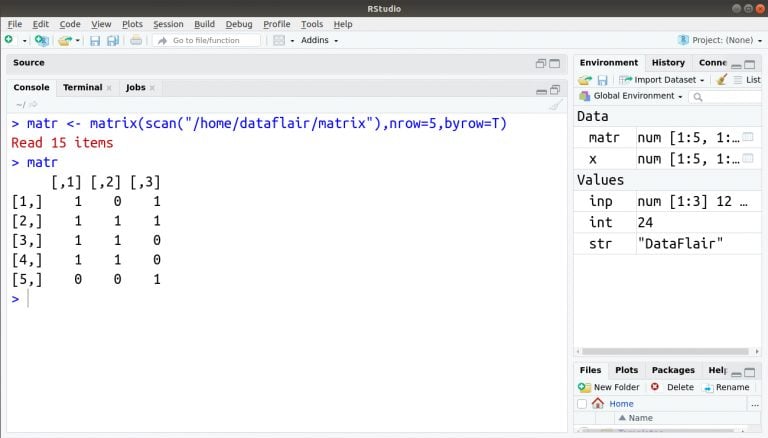Click the environment search field
This screenshot has width=768, height=438.
click(x=725, y=97)
